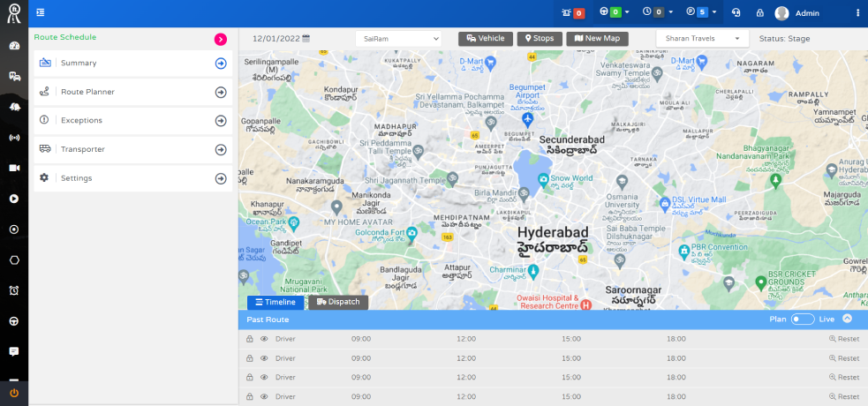Toggle the eye icon in bottom Driver row
This screenshot has height=406, width=868.
pos(264,396)
